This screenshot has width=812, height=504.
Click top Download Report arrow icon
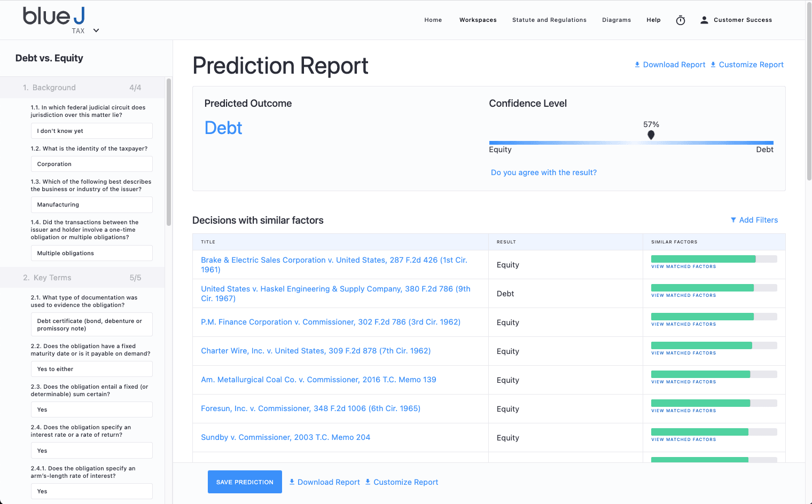point(637,65)
